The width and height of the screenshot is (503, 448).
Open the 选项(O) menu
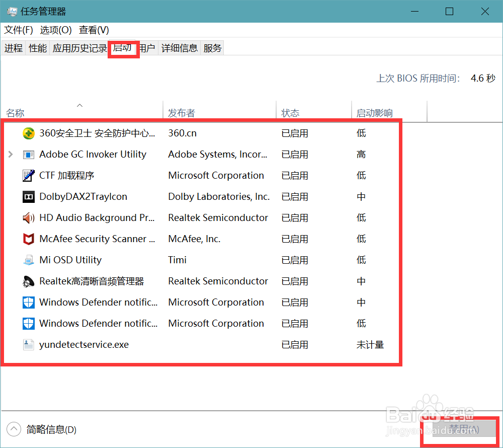point(55,30)
